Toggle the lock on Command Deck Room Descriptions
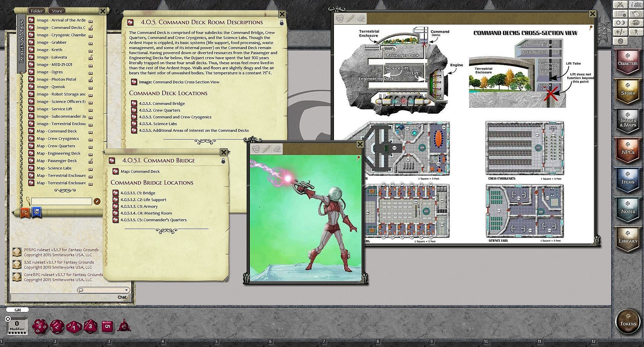The width and height of the screenshot is (644, 347). [282, 23]
